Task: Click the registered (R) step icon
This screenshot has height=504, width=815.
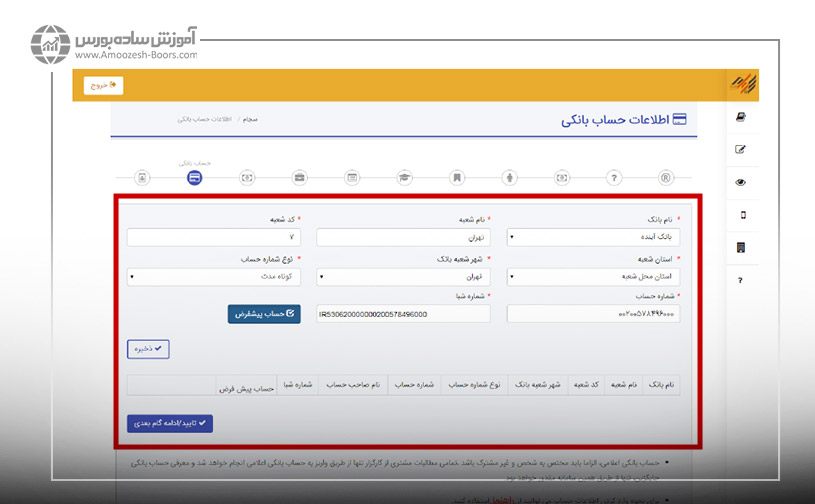Action: [x=666, y=178]
